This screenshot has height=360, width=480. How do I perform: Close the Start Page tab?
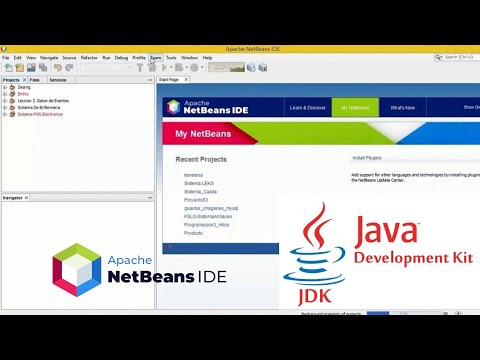coord(186,80)
